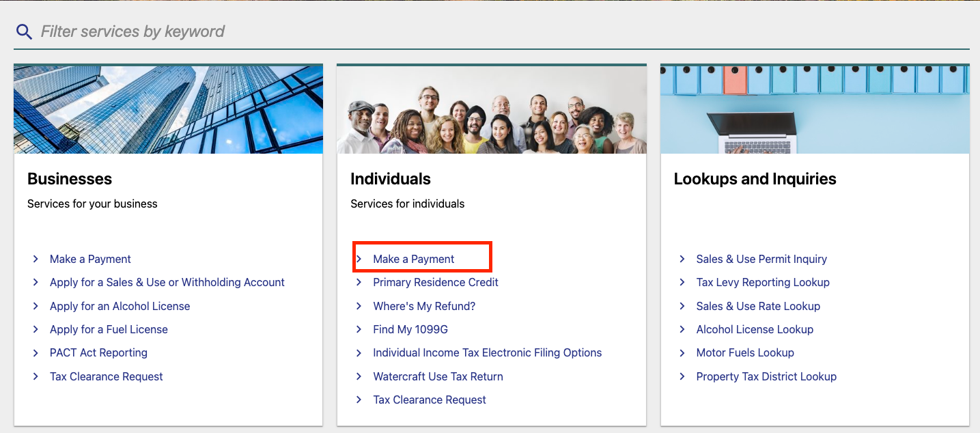Click the Individuals heading

391,179
